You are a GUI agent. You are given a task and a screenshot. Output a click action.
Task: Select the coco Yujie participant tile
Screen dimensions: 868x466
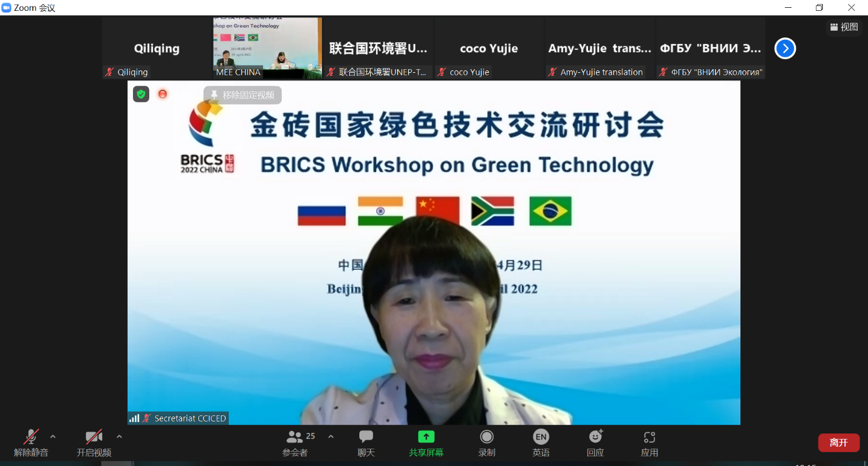pyautogui.click(x=488, y=48)
